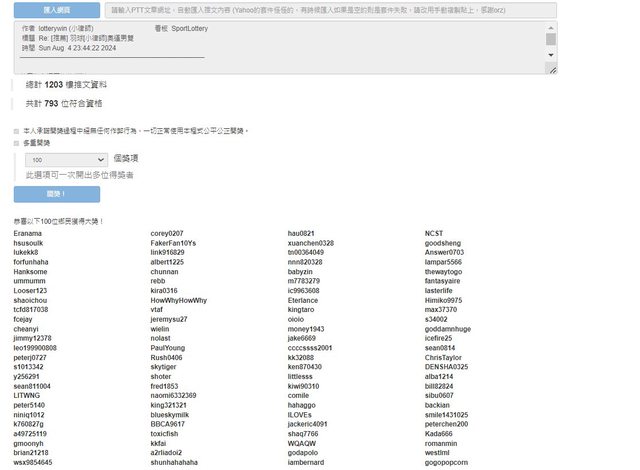
Task: Tick the fair draw promise checkbox
Action: click(x=16, y=131)
